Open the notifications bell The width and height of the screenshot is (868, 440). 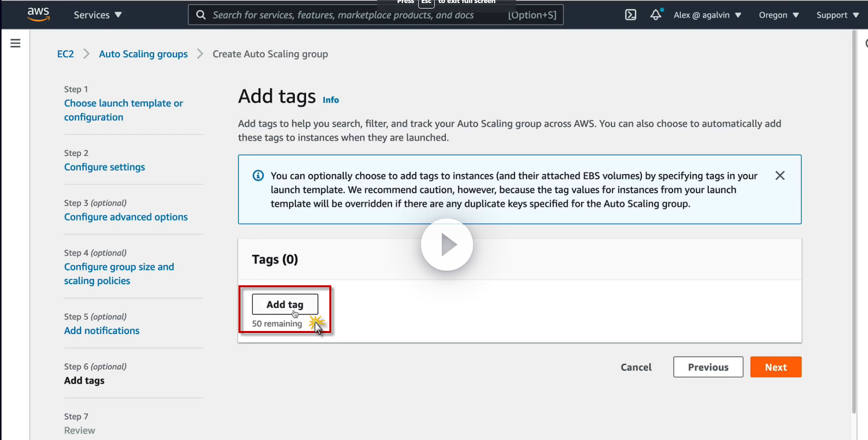[656, 15]
